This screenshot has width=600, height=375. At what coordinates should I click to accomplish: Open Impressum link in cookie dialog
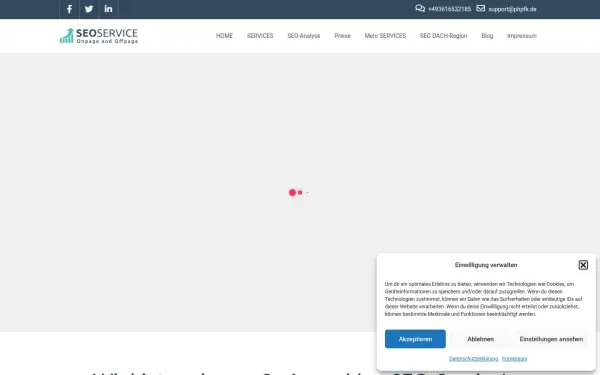click(514, 359)
